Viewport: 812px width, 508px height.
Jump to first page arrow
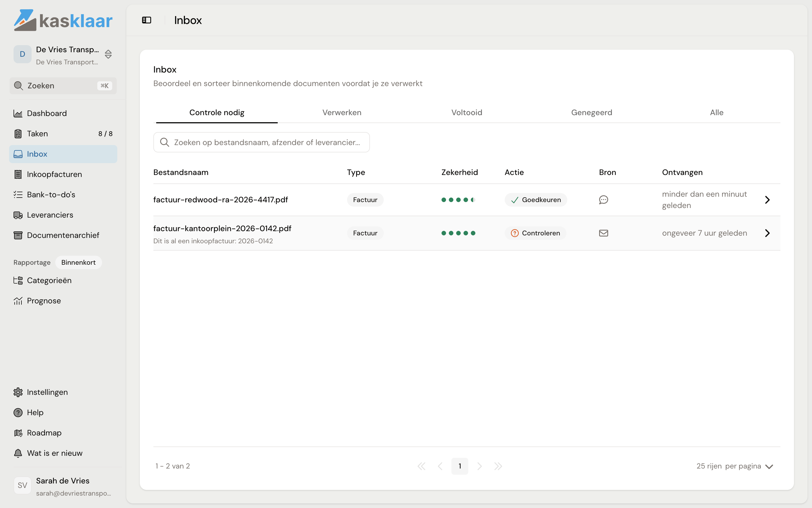tap(422, 466)
